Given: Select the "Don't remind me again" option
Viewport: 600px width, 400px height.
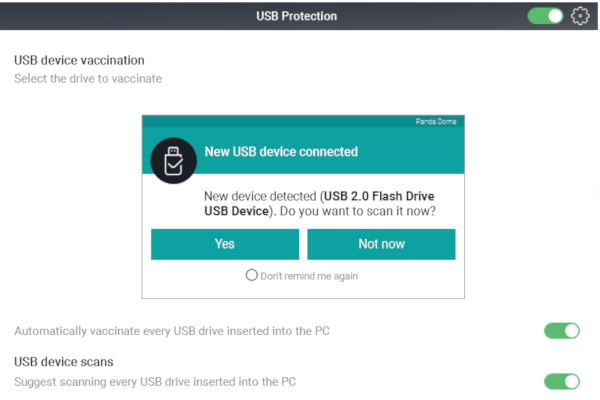Looking at the screenshot, I should tap(251, 275).
